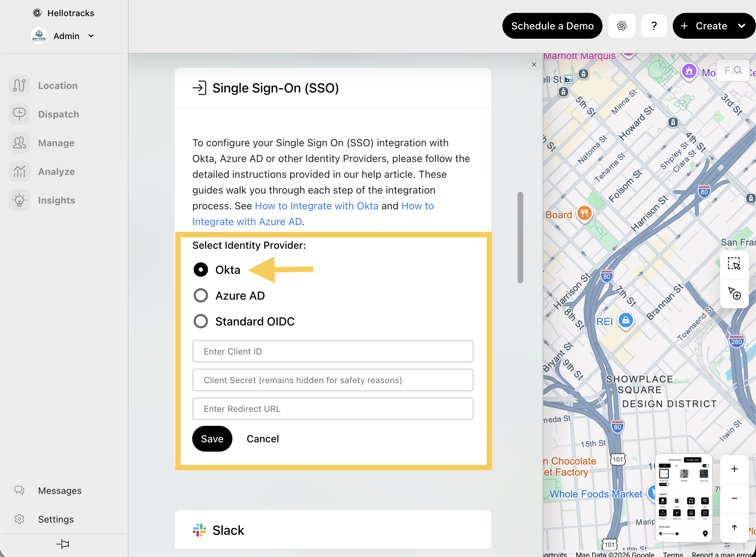This screenshot has width=756, height=557.
Task: Click the AI assistant icon button
Action: click(622, 26)
